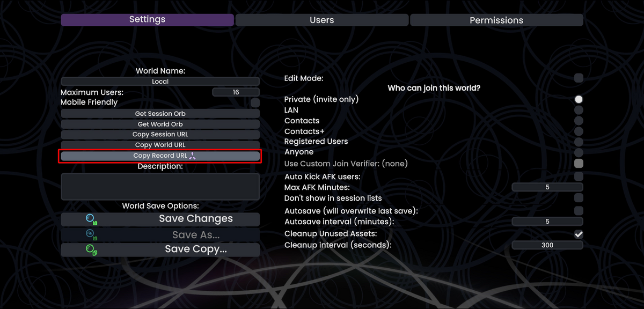Choose Contacts+ access level
The image size is (644, 309).
[x=579, y=131]
